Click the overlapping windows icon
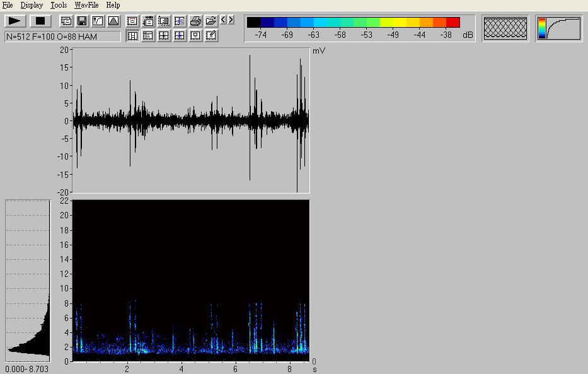The width and height of the screenshot is (588, 374). pos(66,21)
